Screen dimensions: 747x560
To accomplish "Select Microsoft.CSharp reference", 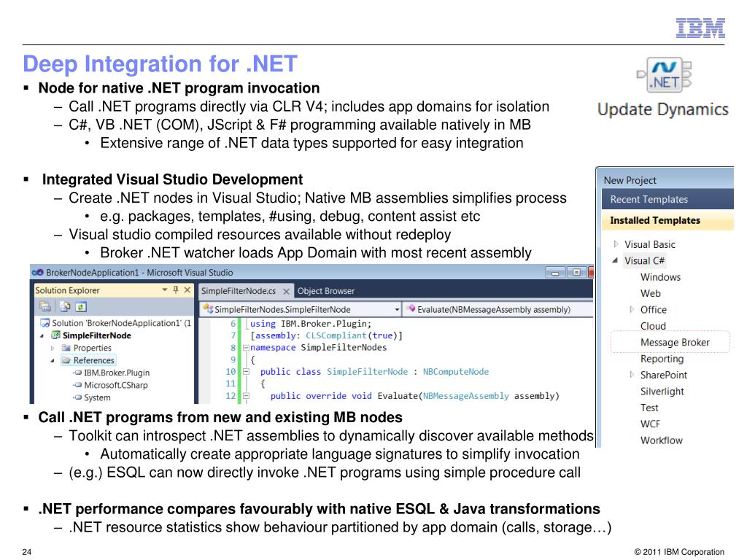I will click(116, 385).
